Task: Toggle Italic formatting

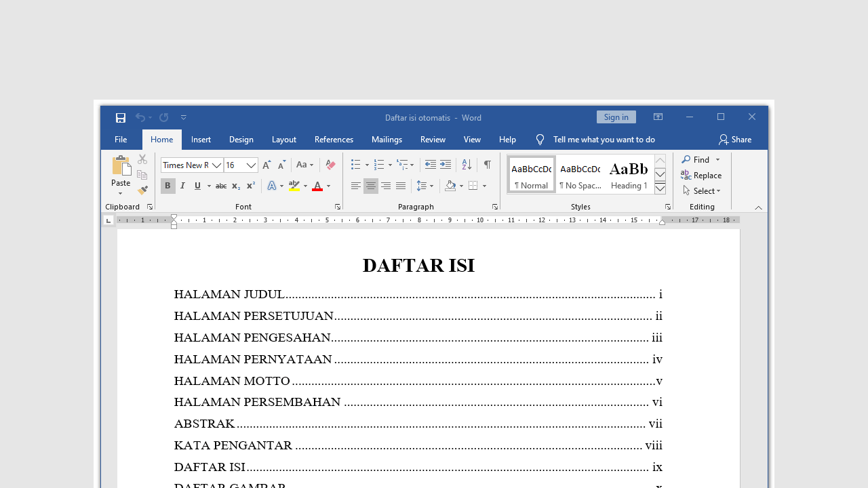Action: point(182,186)
